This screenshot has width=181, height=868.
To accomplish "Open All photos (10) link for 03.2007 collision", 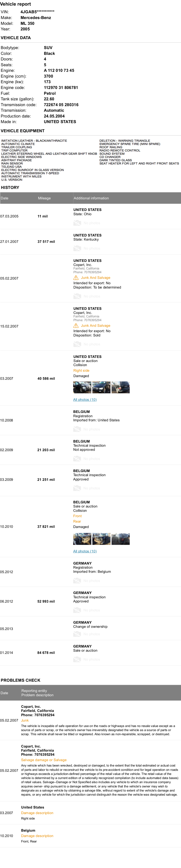I will 85,400.
